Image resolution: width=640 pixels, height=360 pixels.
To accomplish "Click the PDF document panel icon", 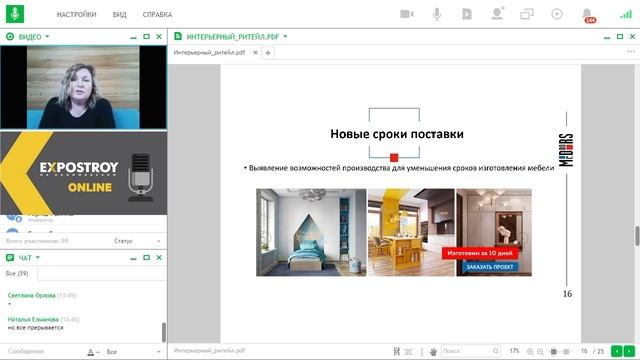I will [x=178, y=36].
